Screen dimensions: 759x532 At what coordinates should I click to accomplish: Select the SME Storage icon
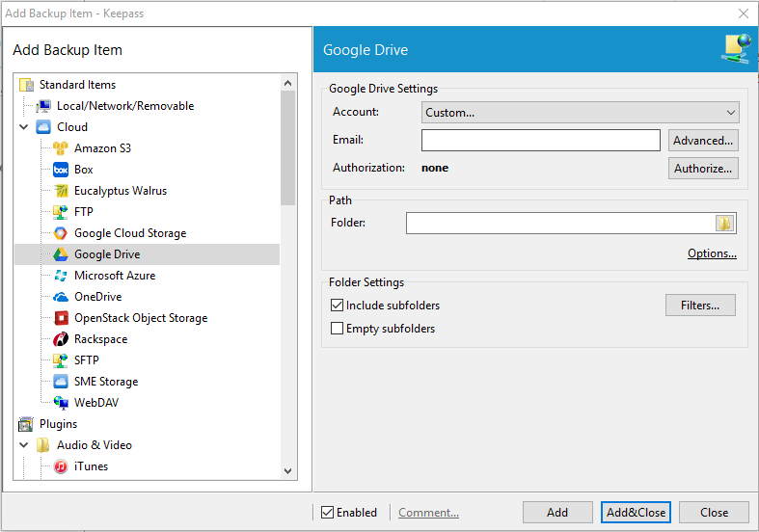(x=61, y=382)
